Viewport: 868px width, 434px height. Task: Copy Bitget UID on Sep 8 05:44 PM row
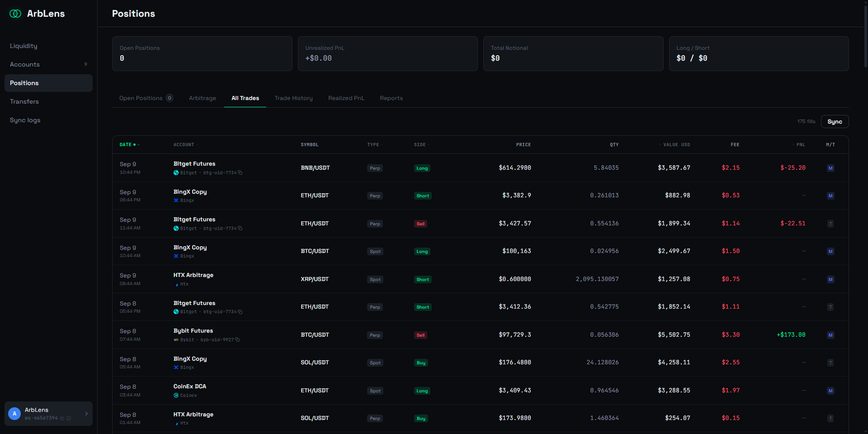coord(240,311)
